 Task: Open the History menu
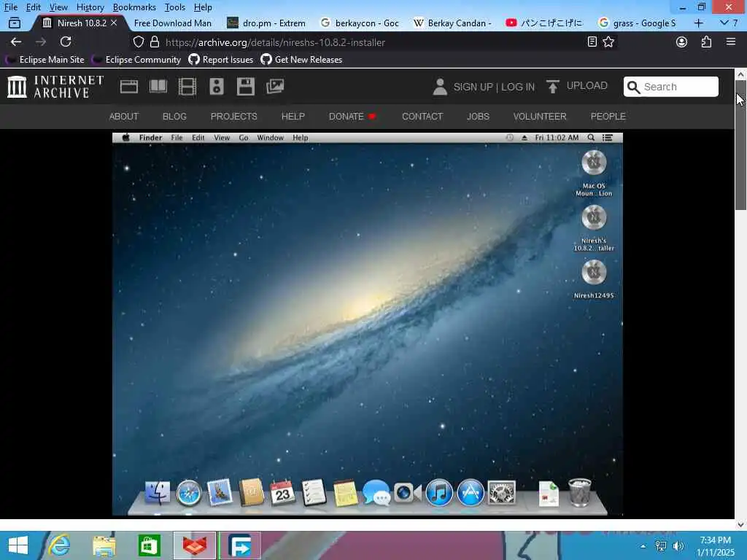90,7
